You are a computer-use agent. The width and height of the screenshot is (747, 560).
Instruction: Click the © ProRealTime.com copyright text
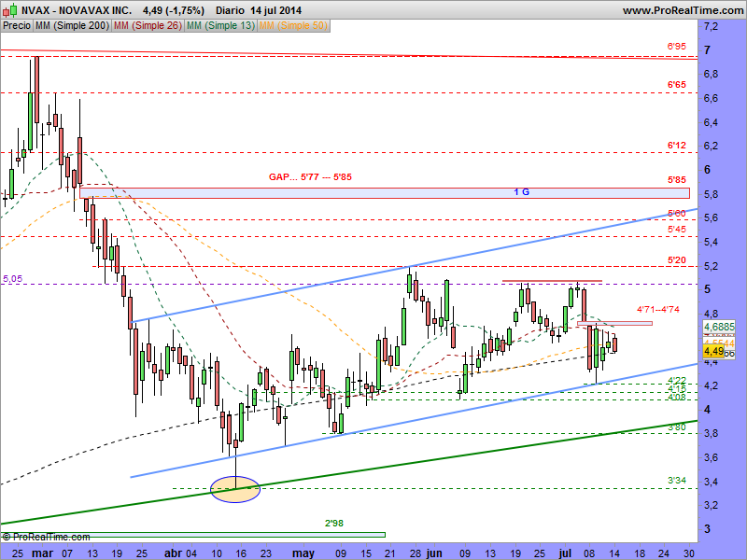pos(46,538)
